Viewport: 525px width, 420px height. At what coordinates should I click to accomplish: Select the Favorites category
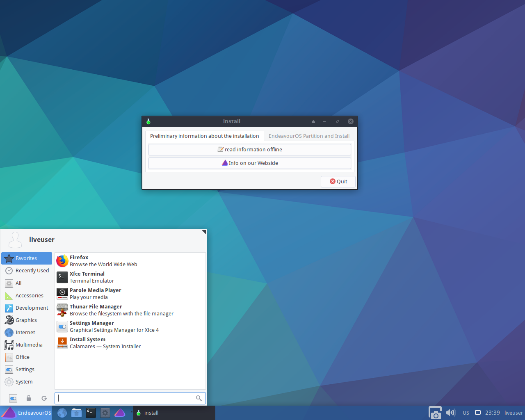pyautogui.click(x=27, y=258)
